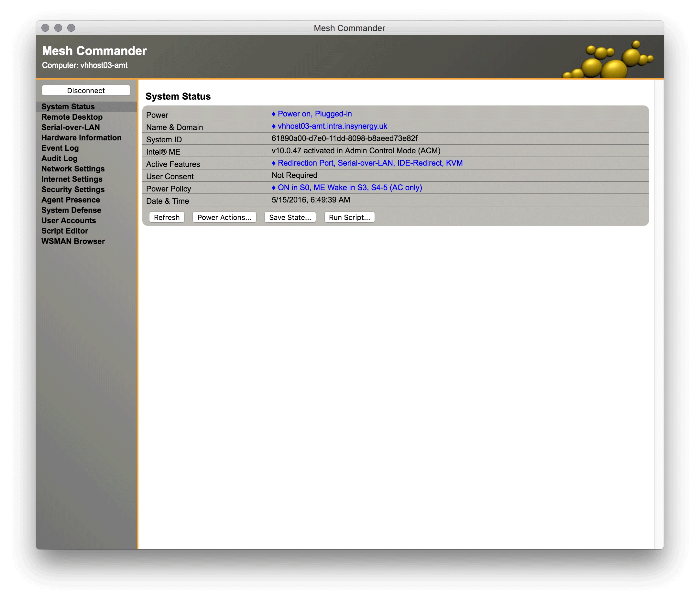Open Hardware Information panel
This screenshot has width=700, height=601.
(x=81, y=137)
